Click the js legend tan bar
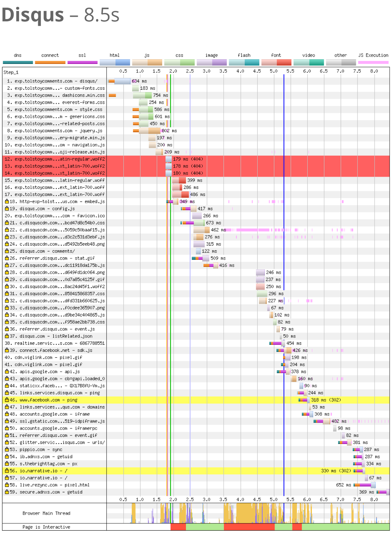392x534 pixels. 147,62
